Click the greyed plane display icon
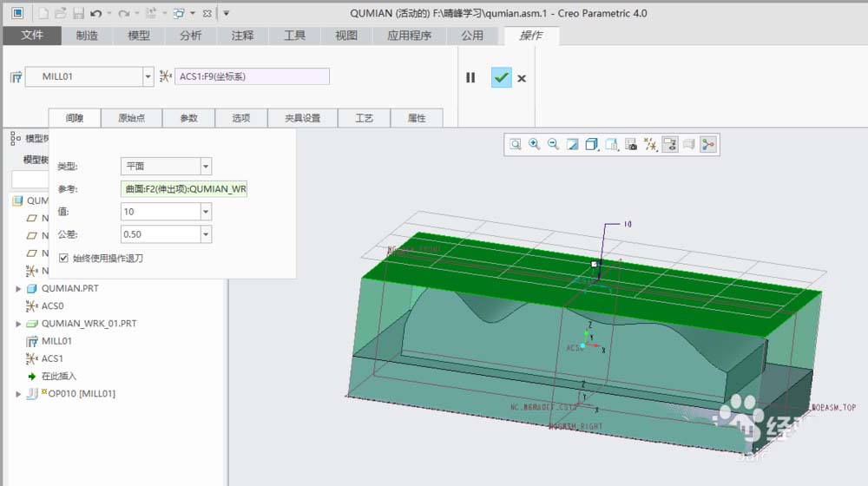The width and height of the screenshot is (868, 486). 688,144
